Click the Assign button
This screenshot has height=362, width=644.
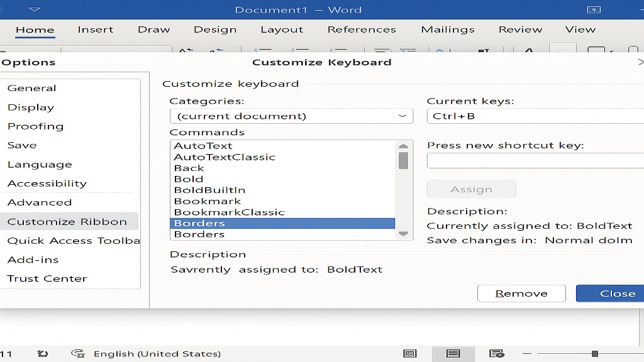[x=471, y=189]
